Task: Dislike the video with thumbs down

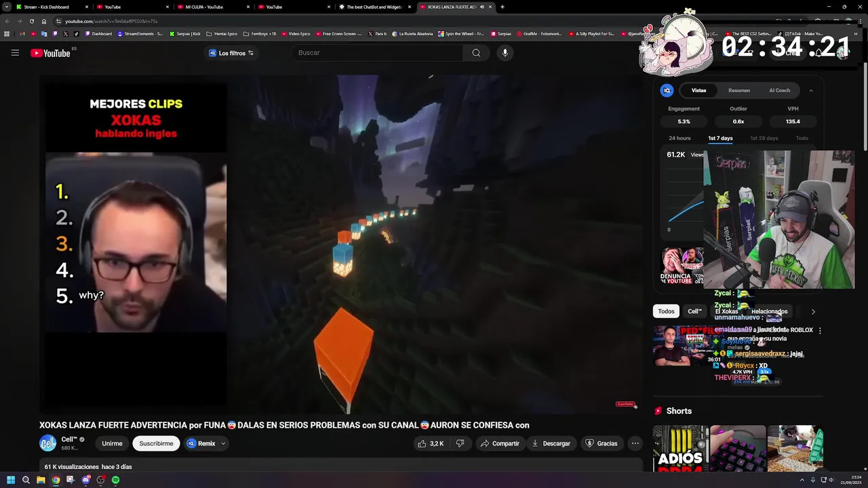Action: coord(460,443)
